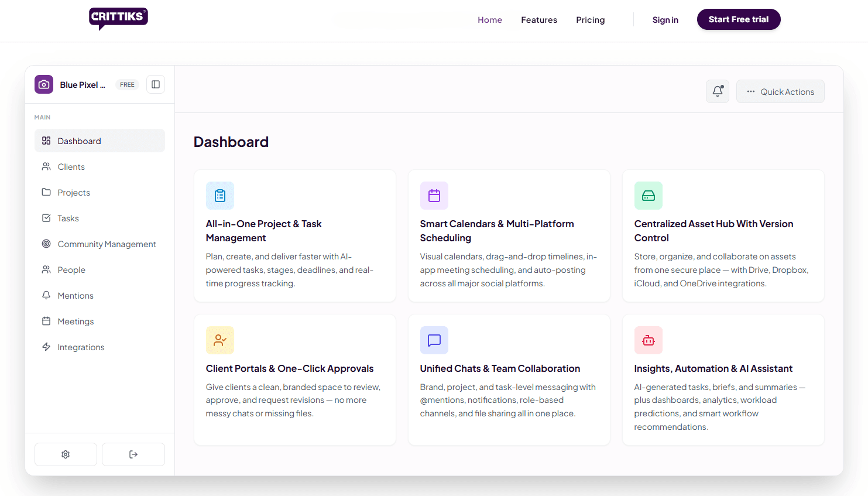
Task: Click the robot icon on Insights & AI Assistant
Action: [x=649, y=340]
